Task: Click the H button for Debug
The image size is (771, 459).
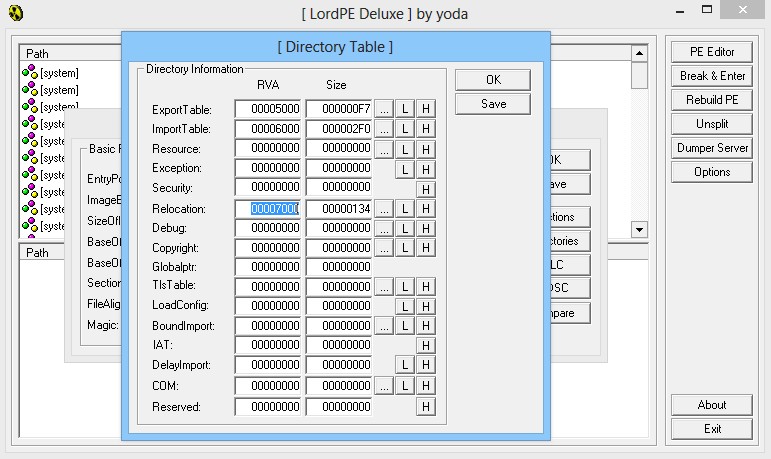Action: click(426, 228)
